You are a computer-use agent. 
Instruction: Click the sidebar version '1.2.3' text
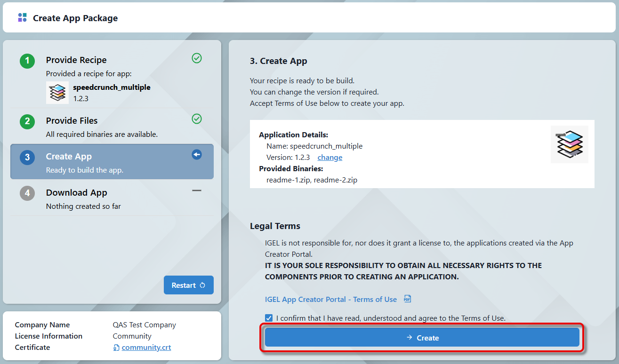click(x=81, y=99)
